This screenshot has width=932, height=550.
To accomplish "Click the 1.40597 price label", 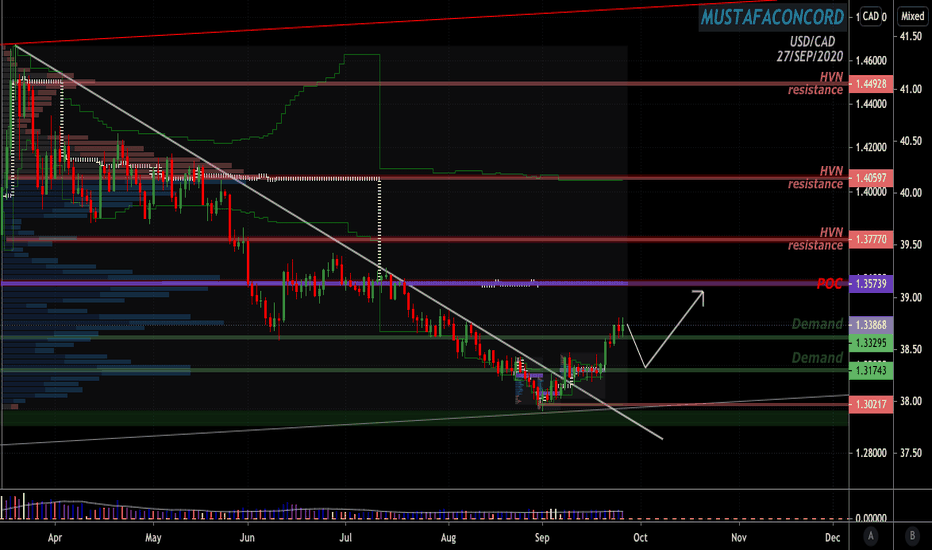I will coord(871,178).
